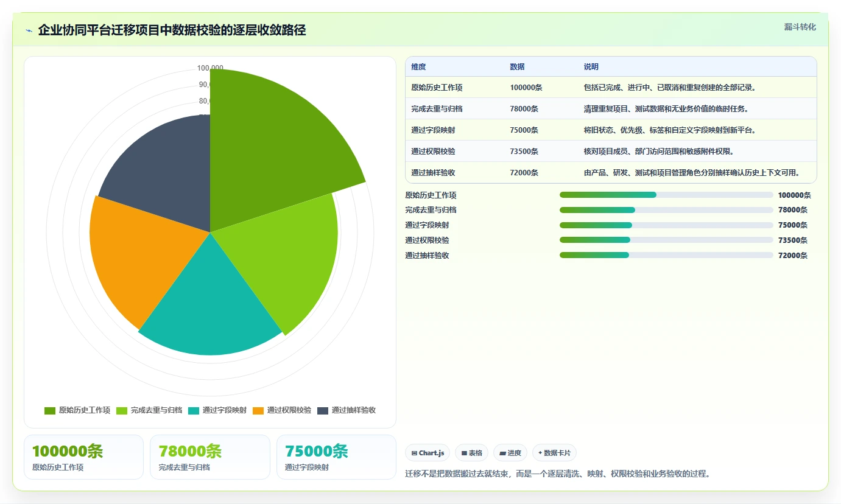Click the 维度 column header
This screenshot has height=504, width=841.
click(x=418, y=67)
